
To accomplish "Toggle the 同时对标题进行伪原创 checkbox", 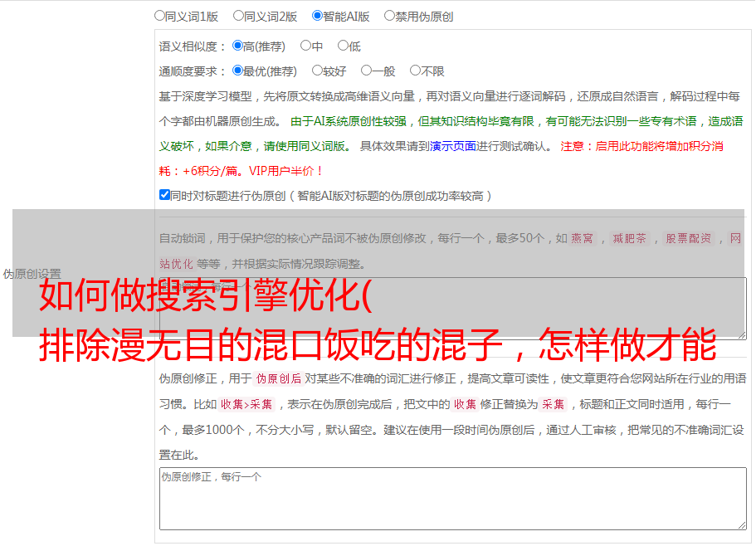I will point(164,195).
